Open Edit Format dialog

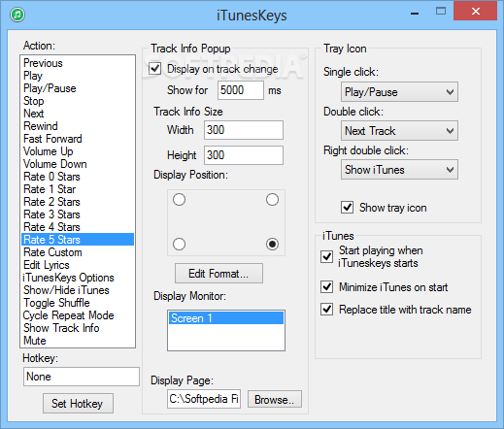(x=218, y=274)
